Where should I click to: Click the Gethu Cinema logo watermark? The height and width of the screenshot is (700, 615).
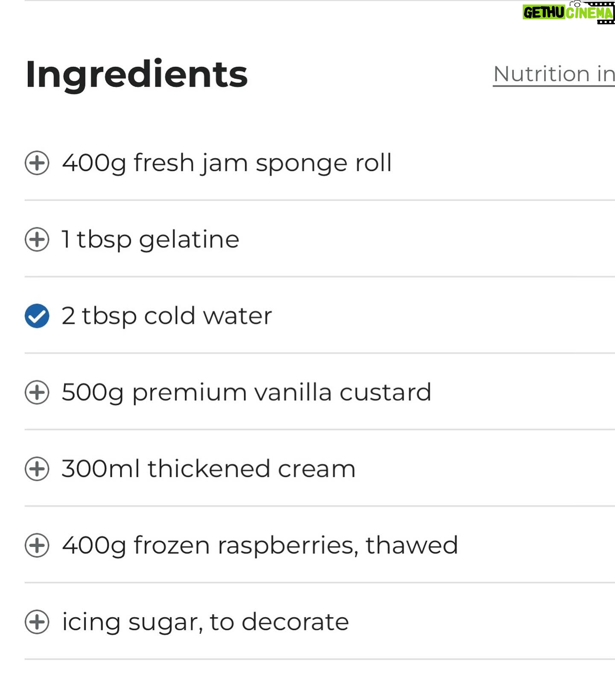pos(568,12)
